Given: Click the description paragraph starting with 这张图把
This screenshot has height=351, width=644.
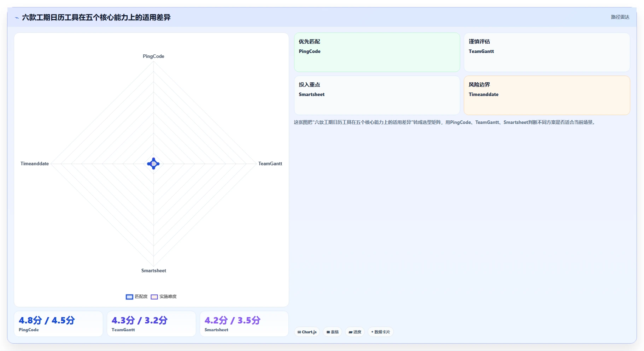Looking at the screenshot, I should pos(445,122).
